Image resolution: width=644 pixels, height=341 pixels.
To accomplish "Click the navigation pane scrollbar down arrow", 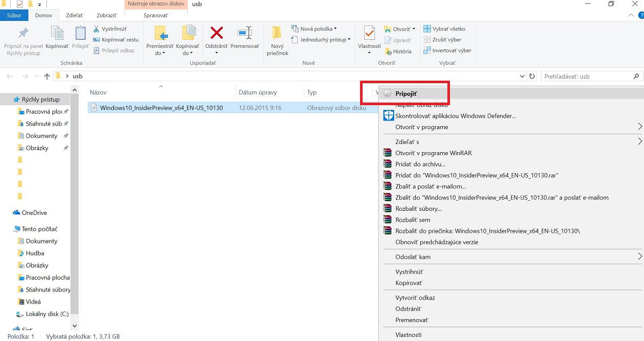I will (x=75, y=325).
